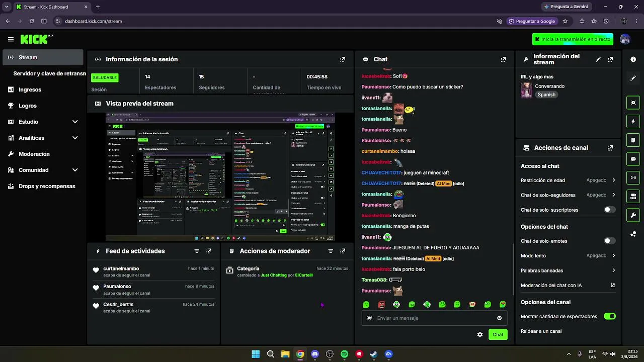Click the pencil icon in right sidebar

(633, 78)
